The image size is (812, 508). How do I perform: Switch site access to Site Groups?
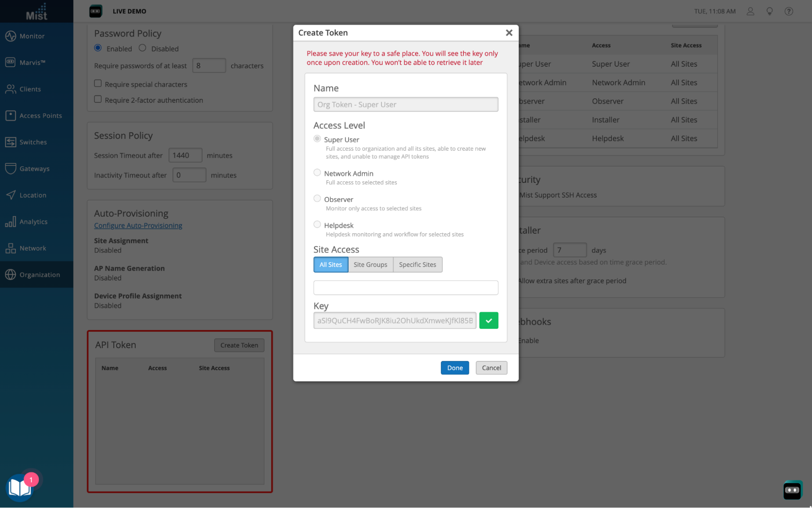point(370,265)
